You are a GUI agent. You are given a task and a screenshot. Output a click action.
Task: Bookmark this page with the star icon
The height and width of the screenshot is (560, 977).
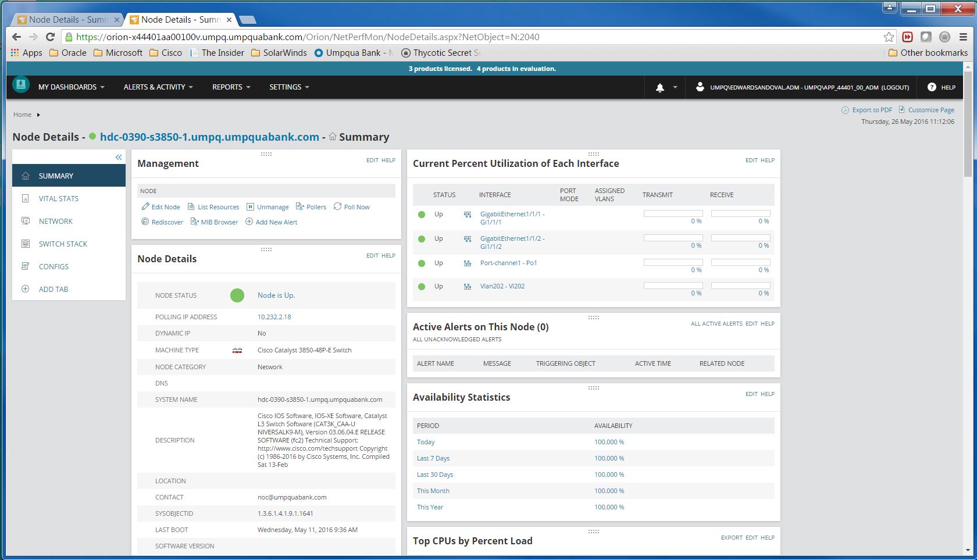point(889,37)
